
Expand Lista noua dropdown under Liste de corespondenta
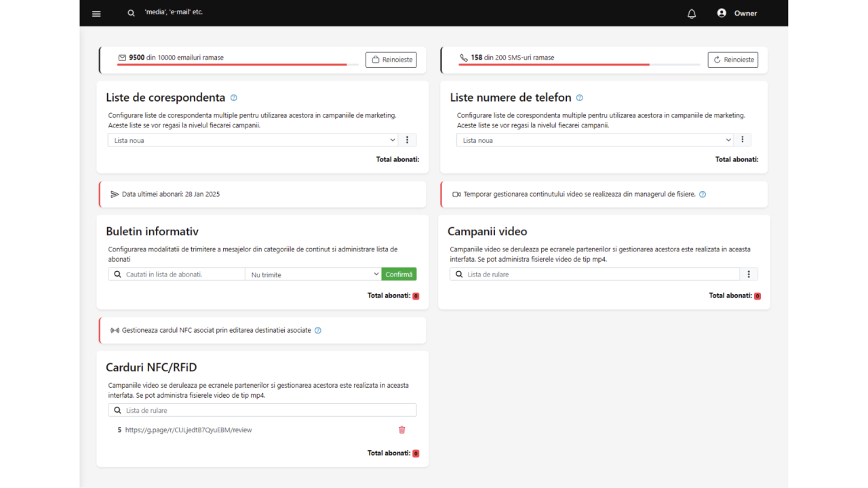(252, 140)
